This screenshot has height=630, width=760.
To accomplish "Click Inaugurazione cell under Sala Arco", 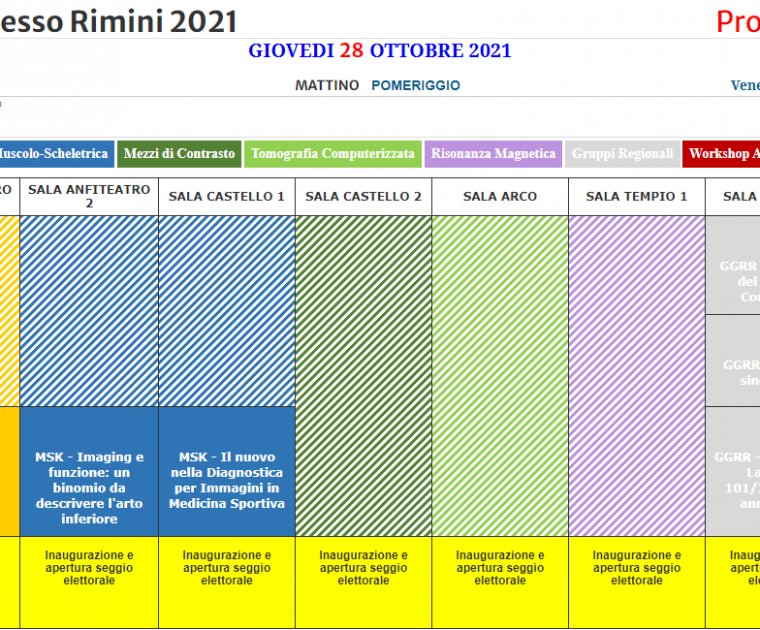I will pyautogui.click(x=500, y=568).
